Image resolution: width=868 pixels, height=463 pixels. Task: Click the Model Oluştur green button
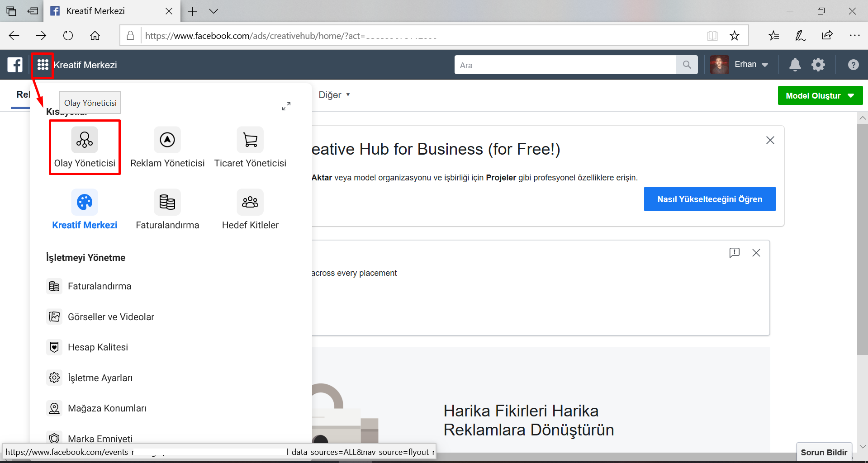click(x=820, y=95)
